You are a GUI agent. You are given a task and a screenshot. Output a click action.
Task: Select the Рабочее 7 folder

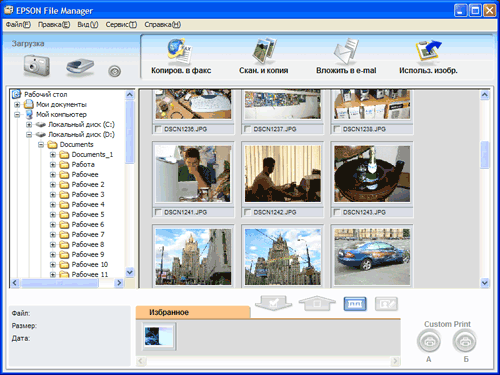[88, 234]
